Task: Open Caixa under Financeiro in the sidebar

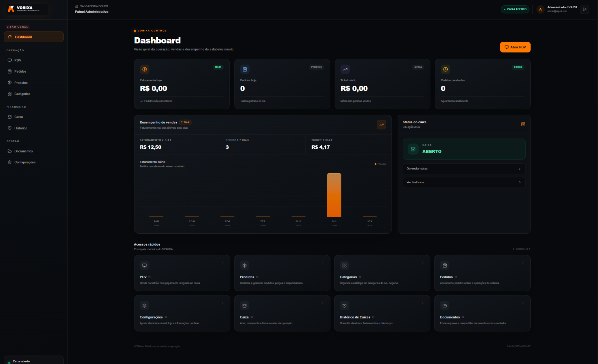Action: 34,117
